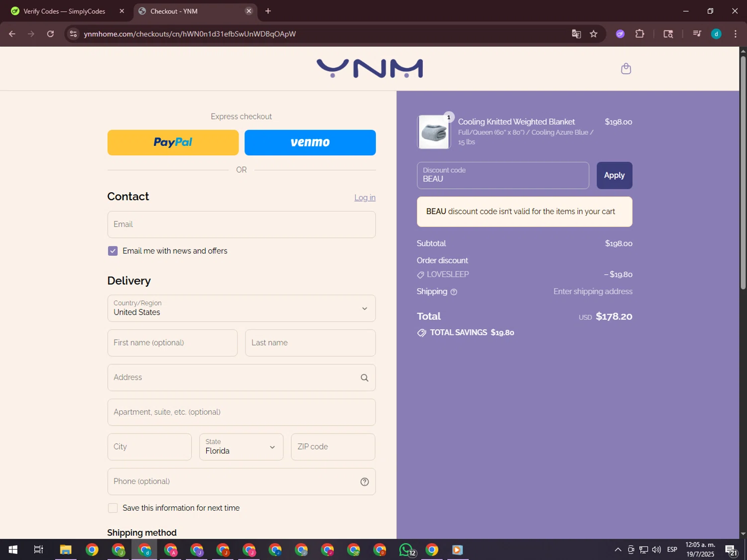Click the taskbar clock showing 12:05 a. m.
This screenshot has width=747, height=560.
[x=700, y=550]
